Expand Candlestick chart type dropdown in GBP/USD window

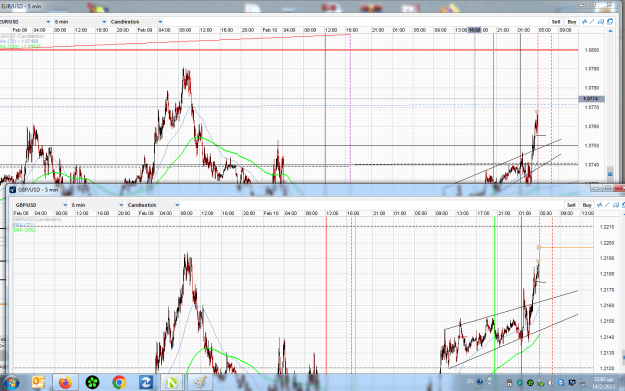177,205
